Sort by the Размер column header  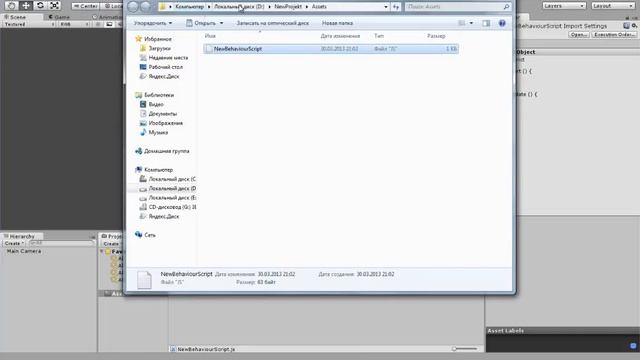pyautogui.click(x=436, y=36)
